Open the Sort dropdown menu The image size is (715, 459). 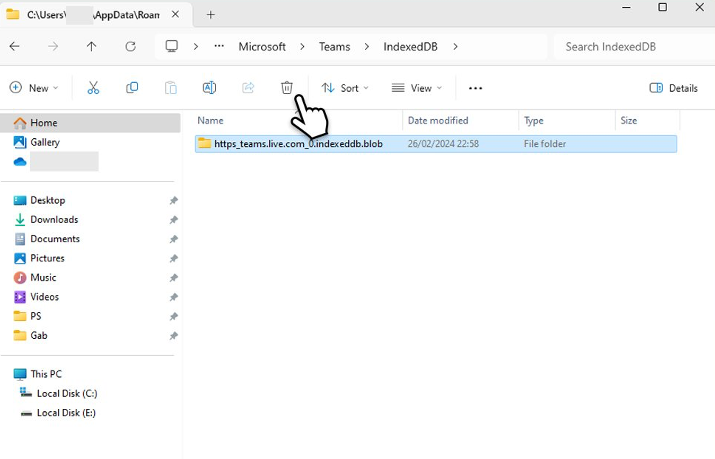[345, 88]
